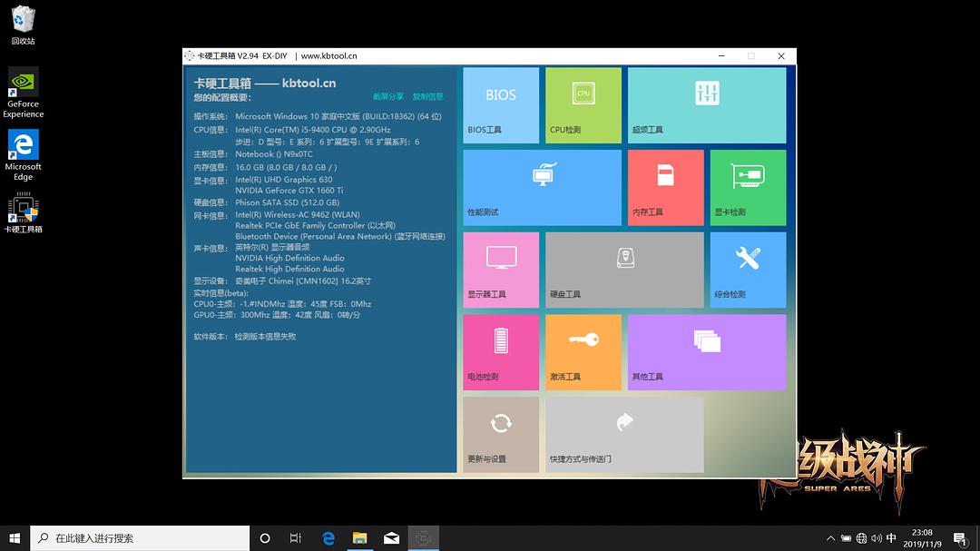Open Task View on taskbar
Viewport: 980px width, 551px height.
(x=296, y=538)
